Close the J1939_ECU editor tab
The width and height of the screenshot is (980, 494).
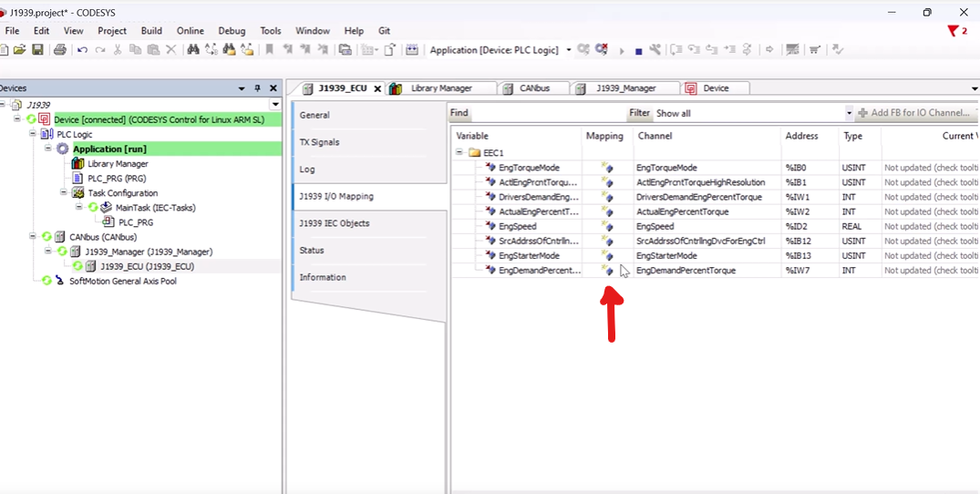(x=377, y=88)
